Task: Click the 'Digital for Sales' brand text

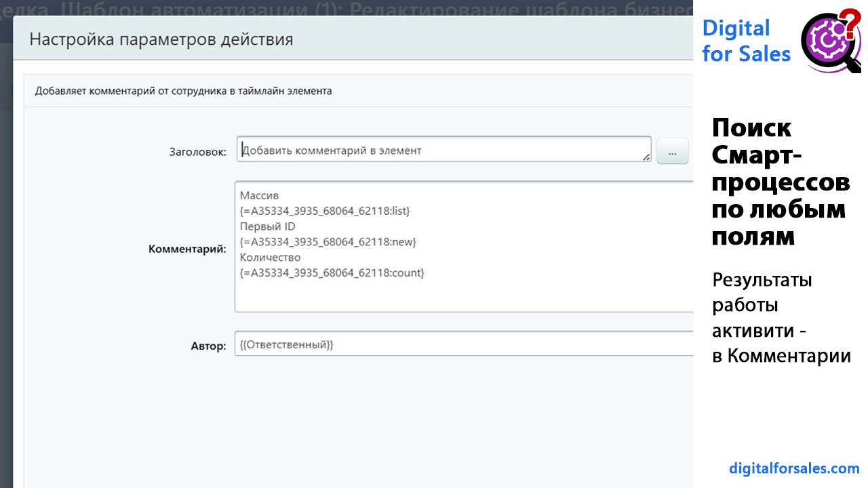Action: (x=746, y=41)
